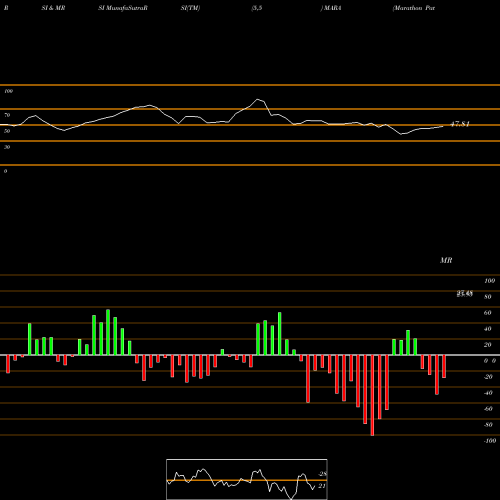Image resolution: width=500 pixels, height=500 pixels.
Task: Click the overlapping value text beside the 80 label
Action: pyautogui.click(x=465, y=294)
